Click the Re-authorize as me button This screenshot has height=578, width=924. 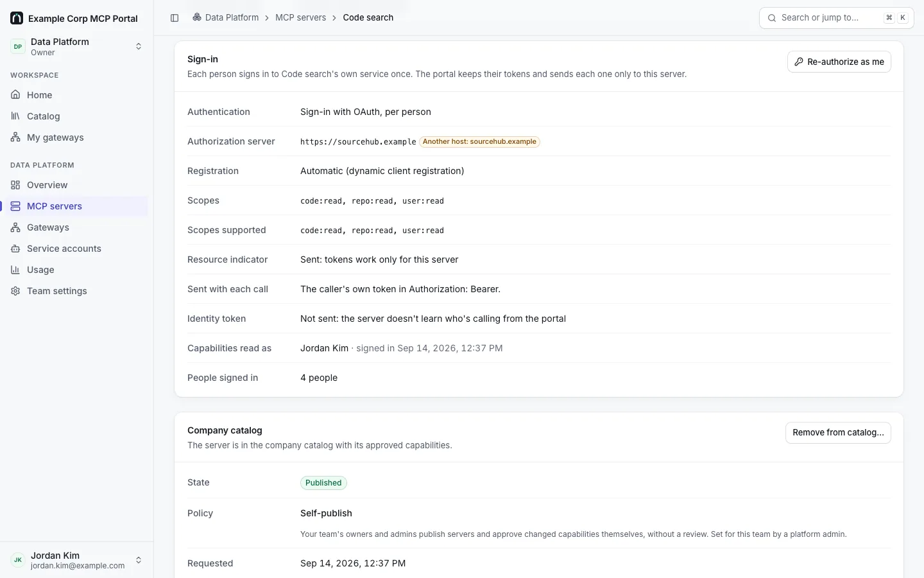(x=839, y=62)
